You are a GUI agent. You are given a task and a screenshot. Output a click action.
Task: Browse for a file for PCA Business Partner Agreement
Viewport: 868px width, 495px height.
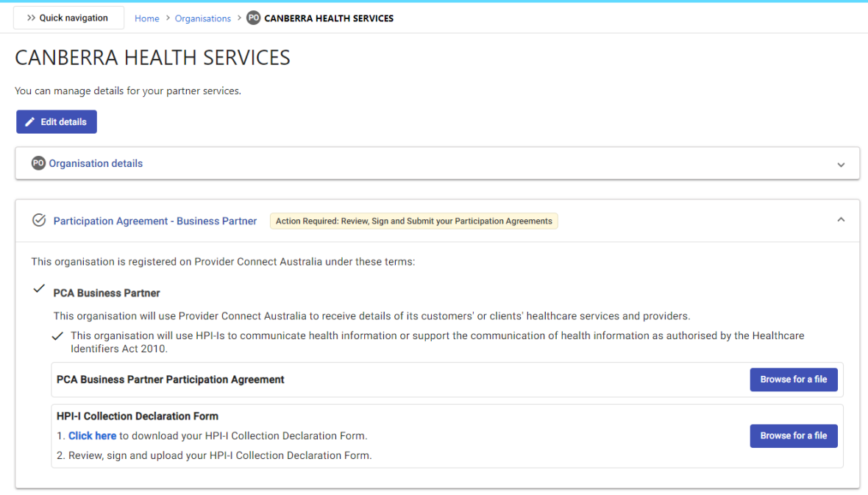(793, 380)
